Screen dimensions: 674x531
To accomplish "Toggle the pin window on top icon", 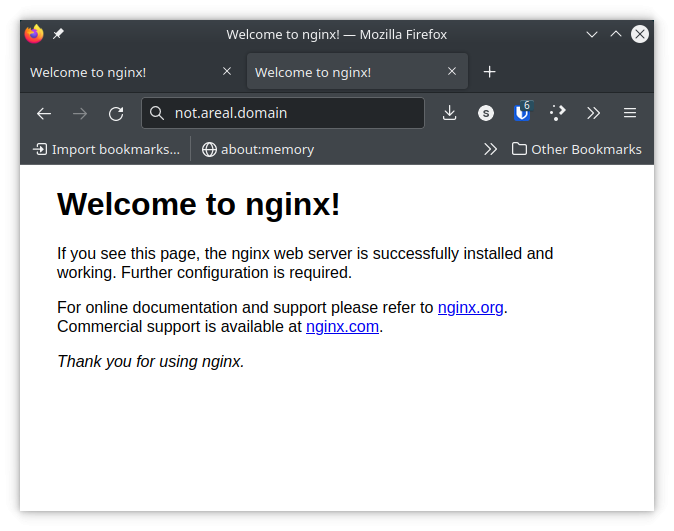I will [58, 34].
